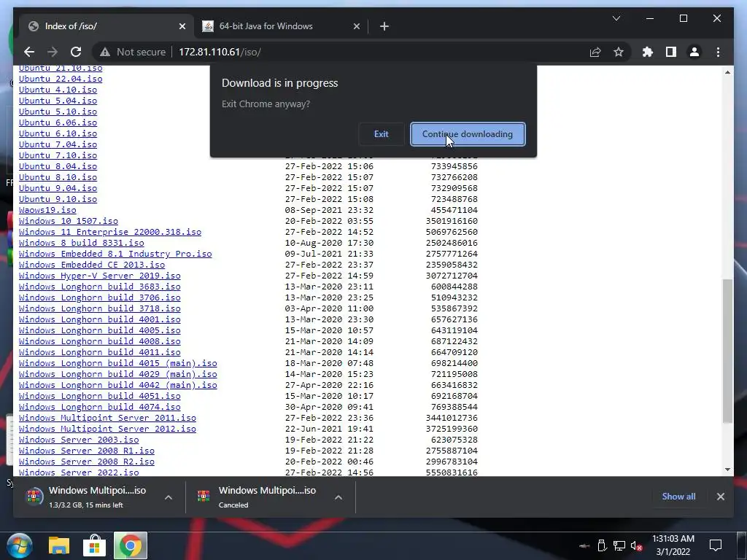Screen dimensions: 747x560
Task: Click Continue downloading button
Action: 468,134
